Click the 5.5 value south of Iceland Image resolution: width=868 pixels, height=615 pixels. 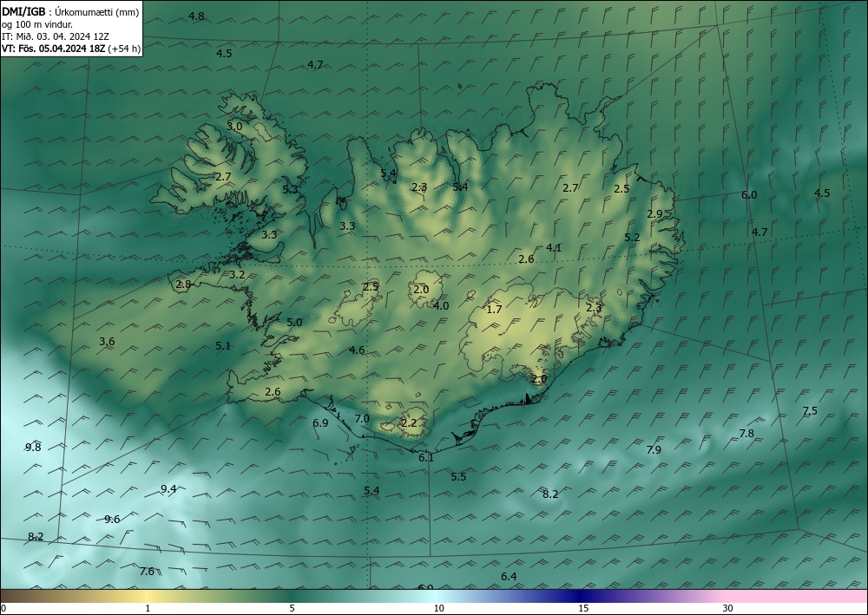pyautogui.click(x=458, y=477)
